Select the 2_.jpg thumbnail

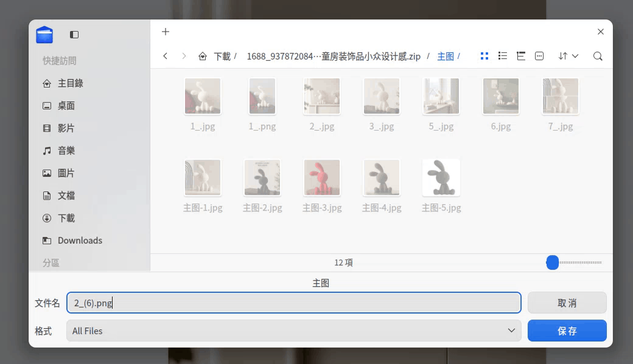pos(322,96)
